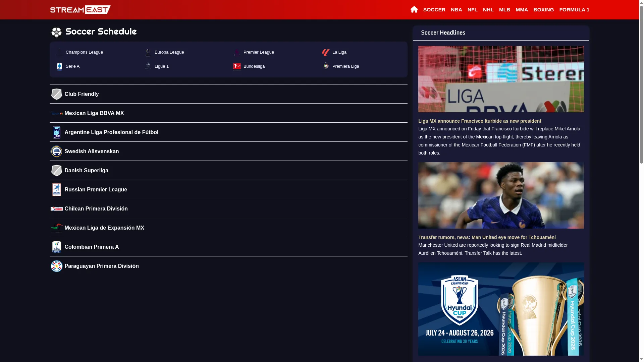The image size is (644, 362).
Task: Expand the Paraguayan Primera División section
Action: tap(228, 266)
